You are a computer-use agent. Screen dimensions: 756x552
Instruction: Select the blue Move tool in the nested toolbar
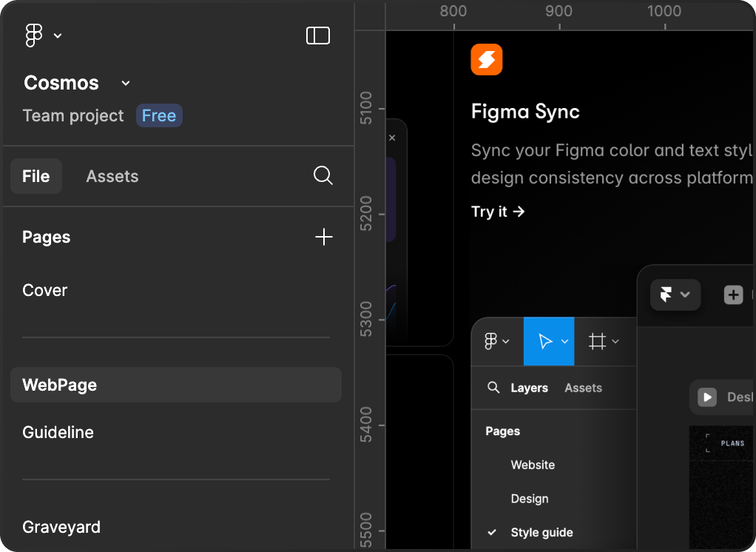[547, 341]
